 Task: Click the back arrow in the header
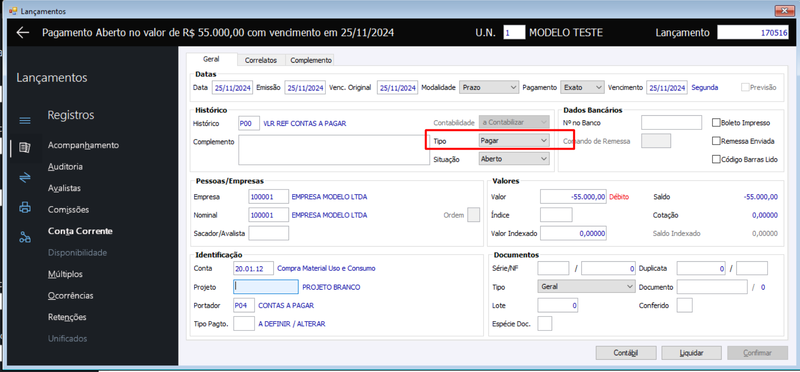(22, 33)
